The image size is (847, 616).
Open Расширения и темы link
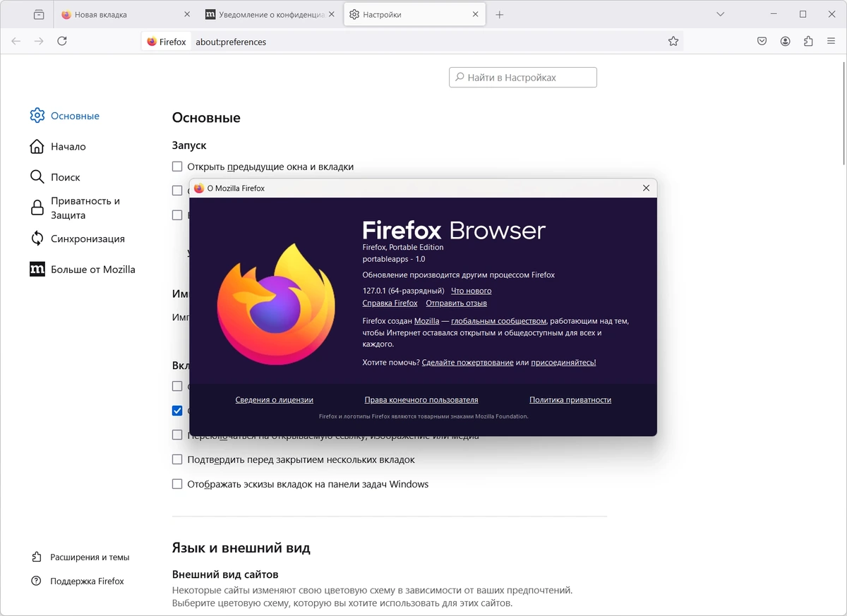click(x=80, y=557)
